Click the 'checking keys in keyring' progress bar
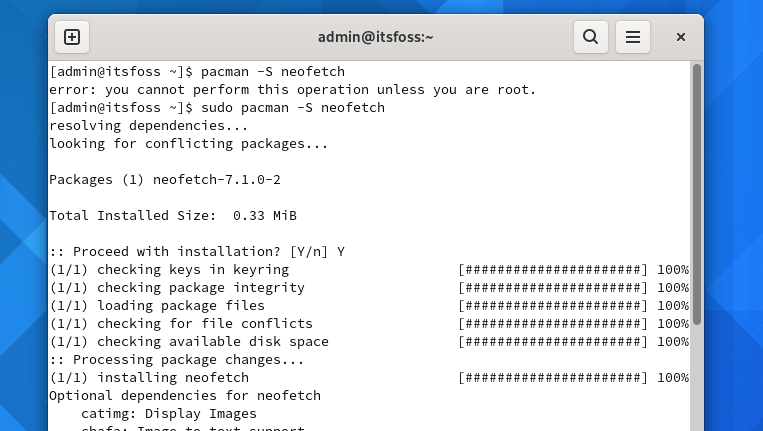 click(x=552, y=270)
